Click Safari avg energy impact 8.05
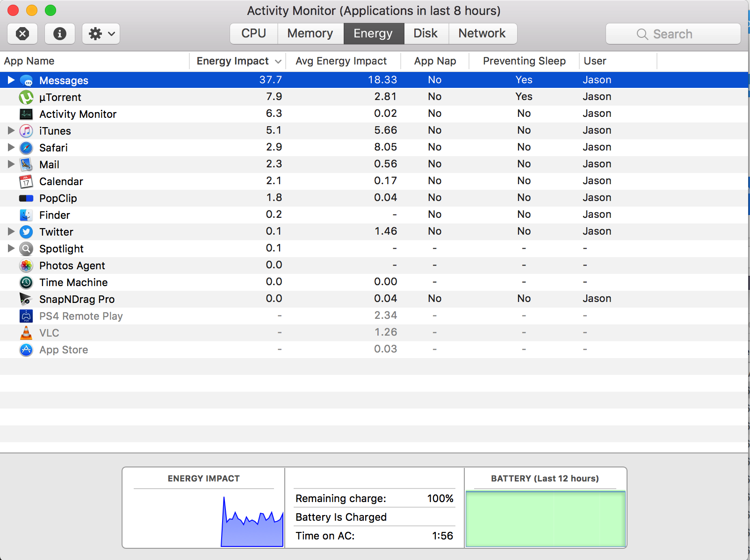The width and height of the screenshot is (750, 560). point(386,147)
